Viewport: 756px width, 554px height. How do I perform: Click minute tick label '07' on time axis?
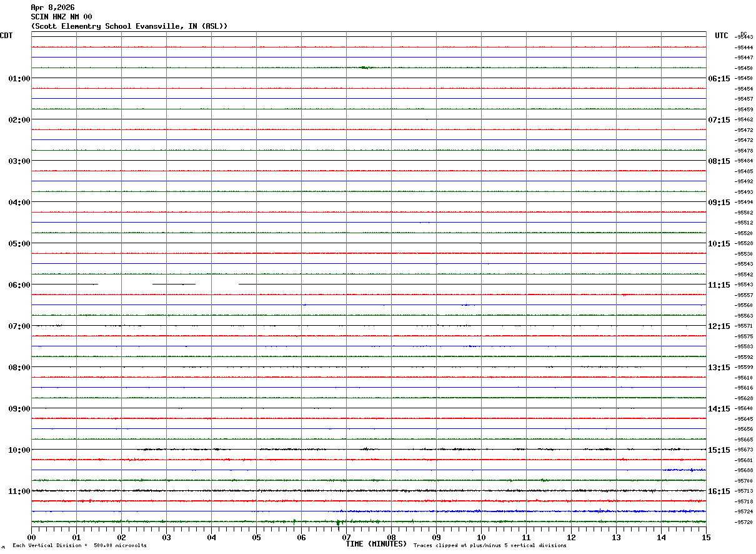(x=346, y=537)
